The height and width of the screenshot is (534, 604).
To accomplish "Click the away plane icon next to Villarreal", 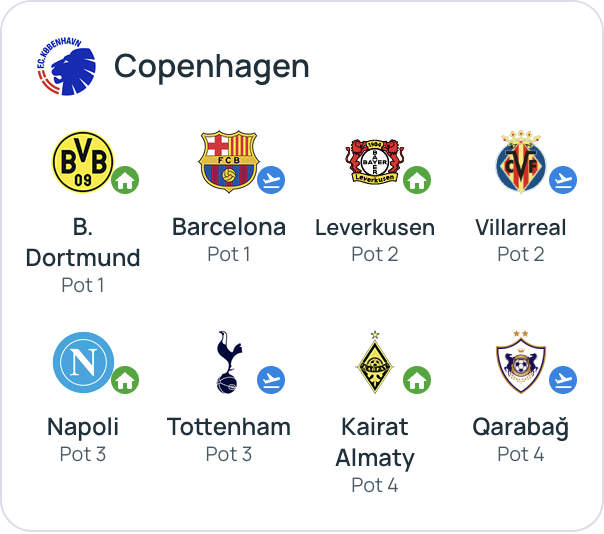I will pyautogui.click(x=563, y=181).
